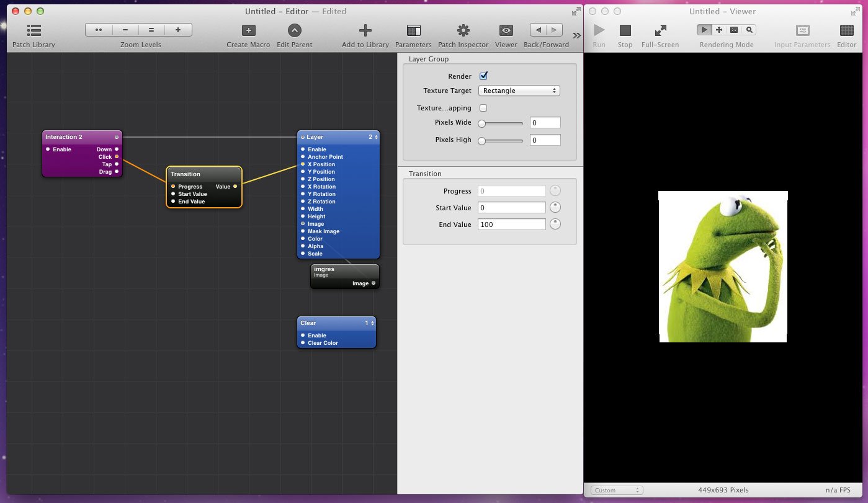Screen dimensions: 868x503
Task: Click the zoom to actual size equals button
Action: pyautogui.click(x=151, y=30)
